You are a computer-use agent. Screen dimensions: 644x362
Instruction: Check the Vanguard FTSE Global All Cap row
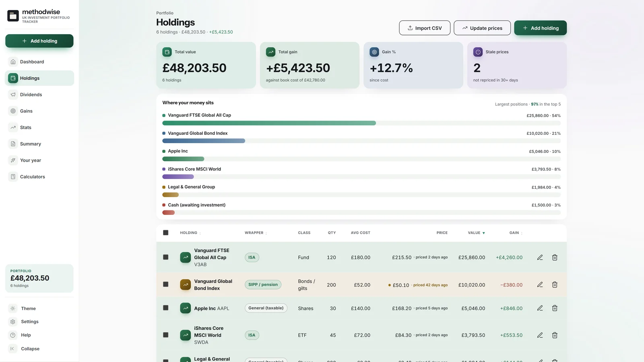pos(166,257)
